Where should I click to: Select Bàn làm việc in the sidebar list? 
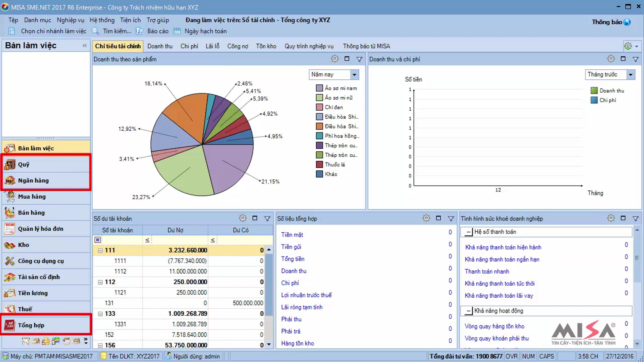[x=46, y=148]
